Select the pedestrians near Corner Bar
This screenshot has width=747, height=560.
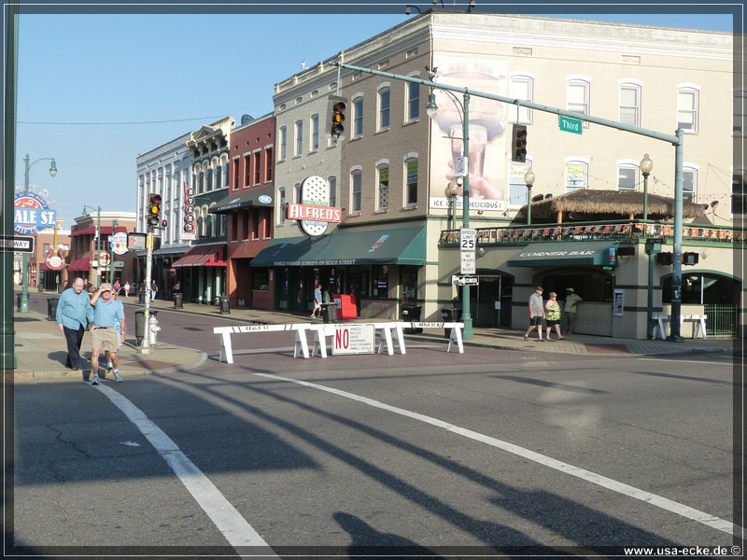[x=551, y=315]
